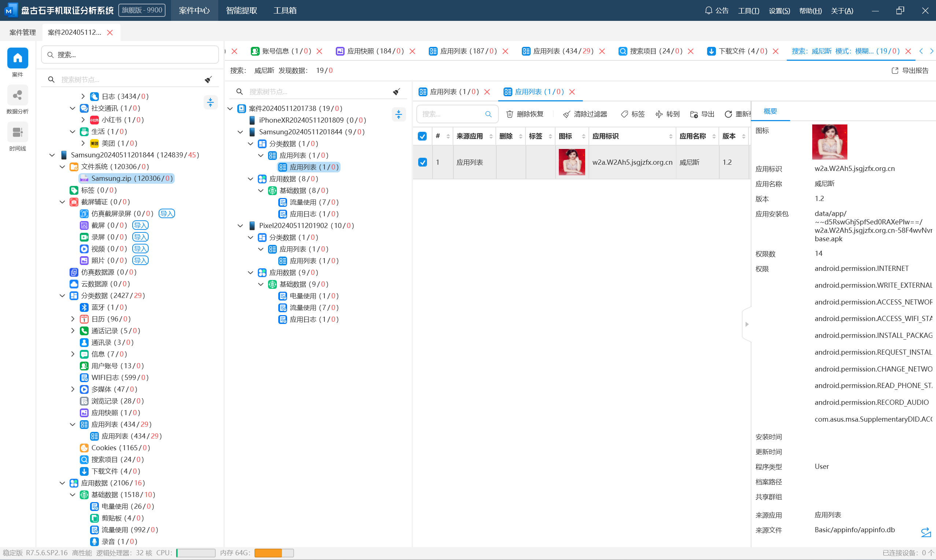Toggle the select-all header checkbox
Viewport: 936px width, 560px height.
tap(422, 136)
